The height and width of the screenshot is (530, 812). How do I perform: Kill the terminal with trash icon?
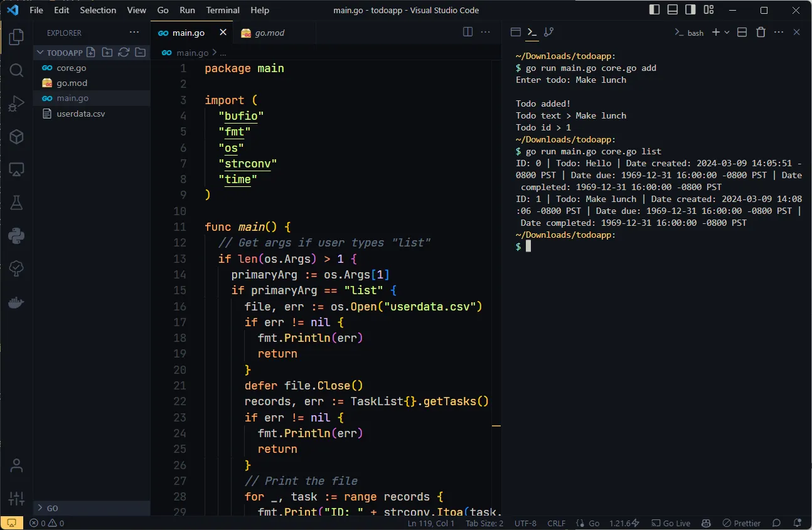pyautogui.click(x=761, y=32)
